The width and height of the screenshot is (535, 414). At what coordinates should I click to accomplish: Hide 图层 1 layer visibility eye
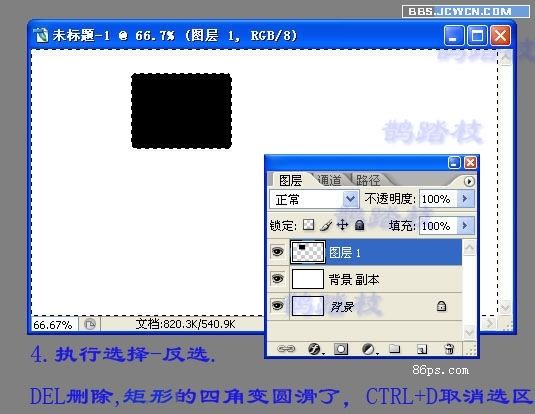coord(277,252)
